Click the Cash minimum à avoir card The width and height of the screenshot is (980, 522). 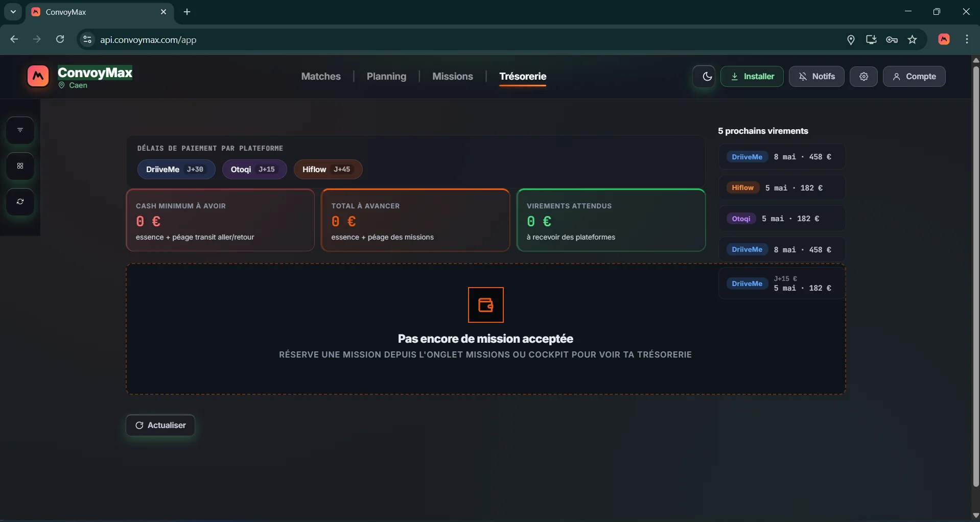[x=220, y=220]
